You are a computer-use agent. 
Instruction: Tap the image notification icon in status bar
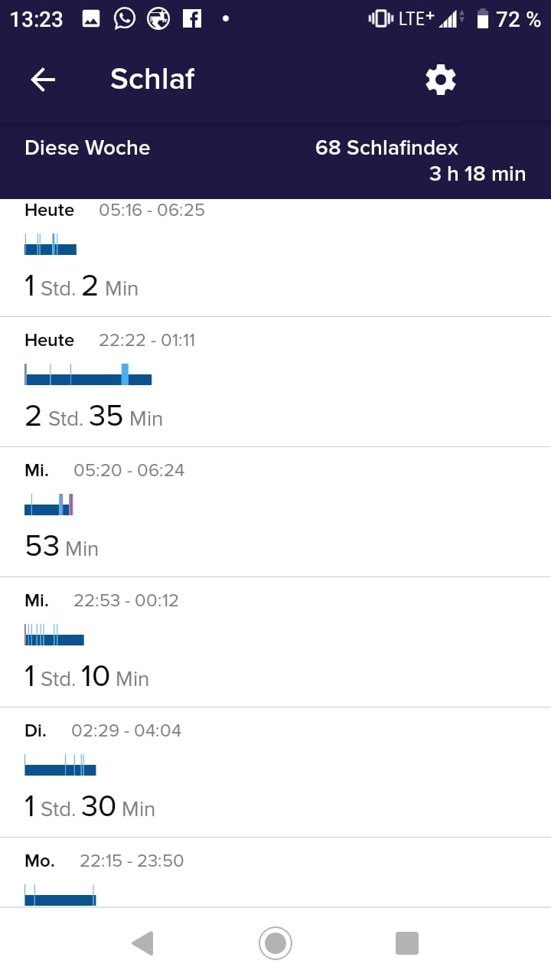click(91, 19)
